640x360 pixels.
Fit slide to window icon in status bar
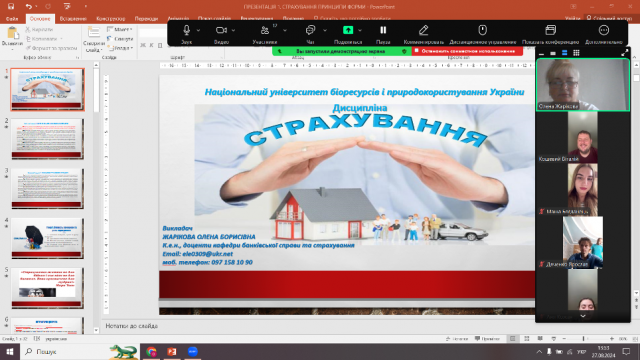(x=635, y=339)
